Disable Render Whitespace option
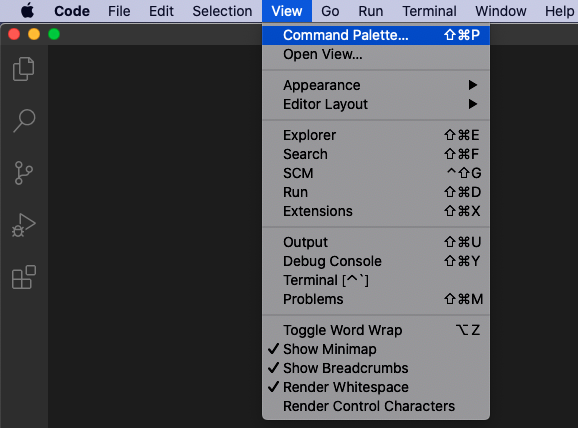This screenshot has height=428, width=578. pos(376,387)
